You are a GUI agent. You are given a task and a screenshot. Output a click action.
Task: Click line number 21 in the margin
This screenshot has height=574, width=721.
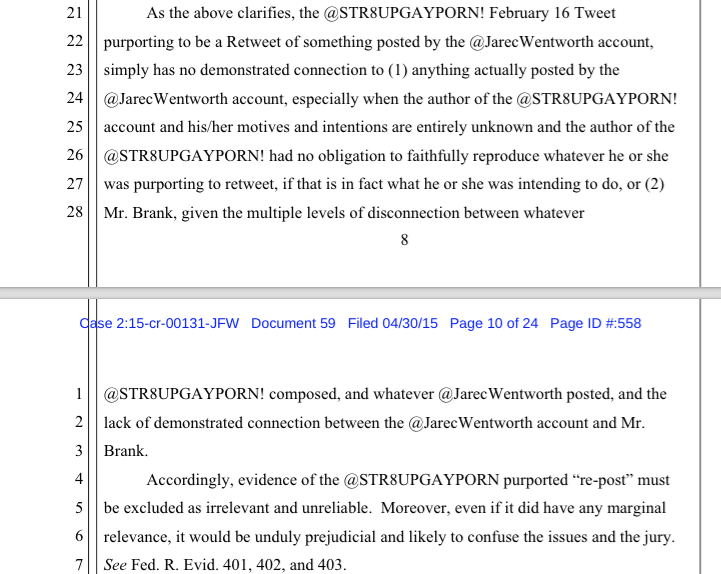pyautogui.click(x=74, y=13)
